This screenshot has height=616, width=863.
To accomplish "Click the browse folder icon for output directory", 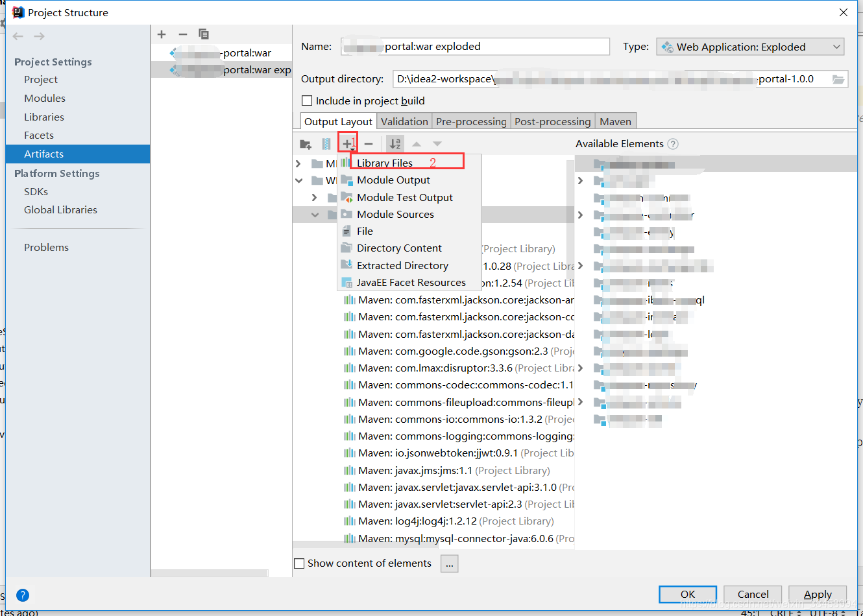I will [838, 79].
